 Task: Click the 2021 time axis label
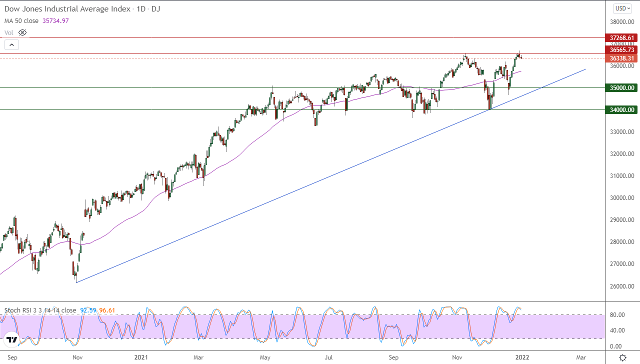click(141, 357)
